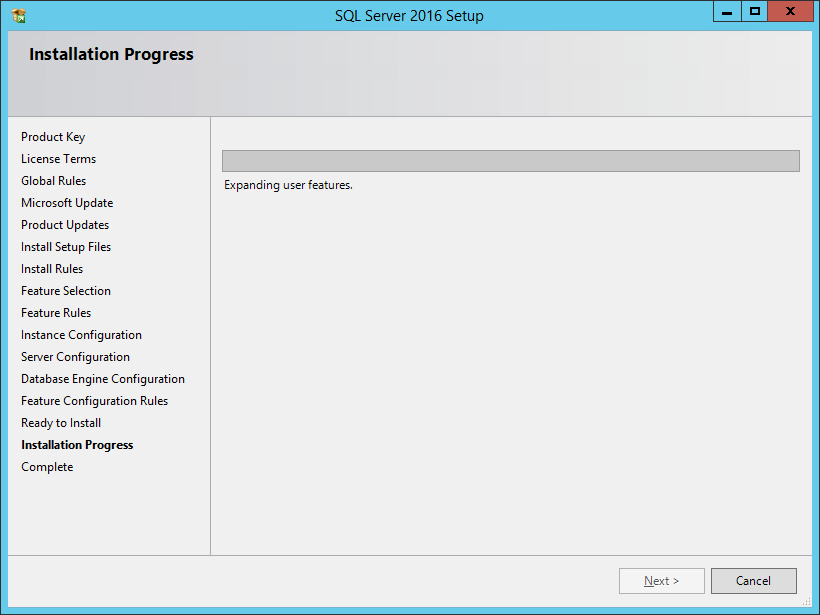
Task: Jump to the Feature Selection step
Action: pos(66,291)
